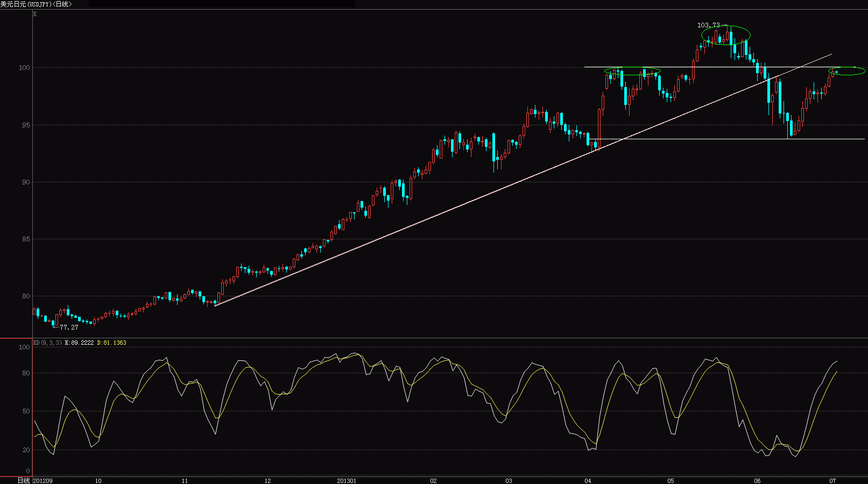Click the 201209 date axis label
This screenshot has width=868, height=484.
[x=43, y=481]
